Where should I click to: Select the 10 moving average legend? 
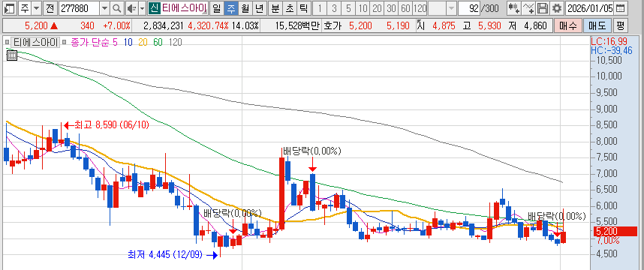coord(128,42)
